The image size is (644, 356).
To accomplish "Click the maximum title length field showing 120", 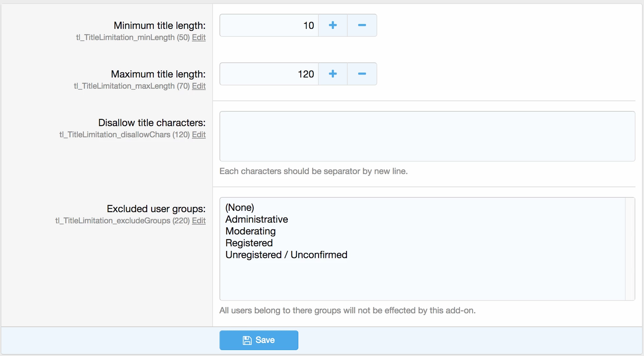I will coord(269,74).
